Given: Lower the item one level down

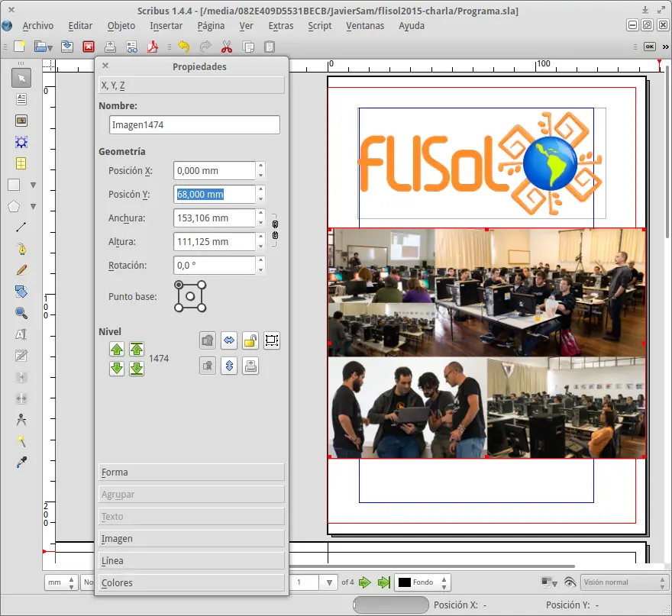Looking at the screenshot, I should click(x=117, y=369).
